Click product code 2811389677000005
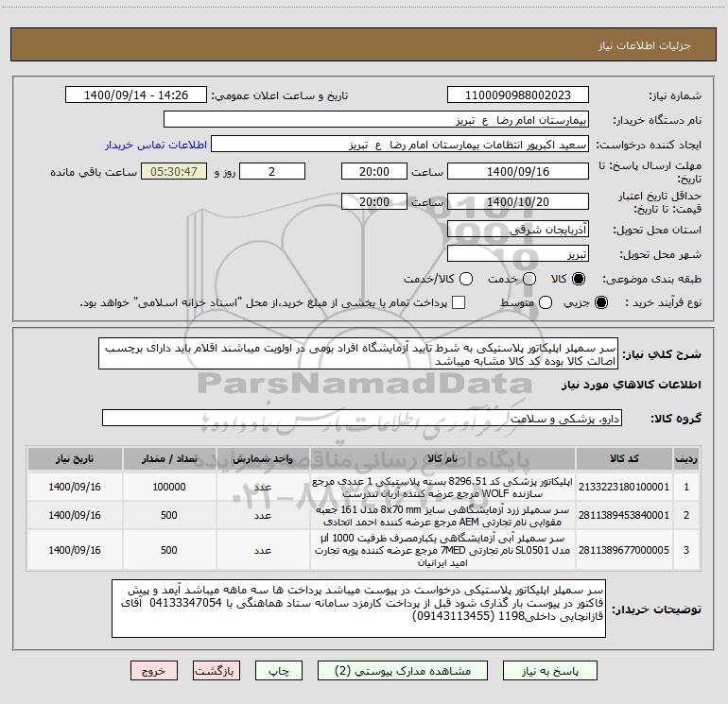This screenshot has width=728, height=704. [624, 550]
